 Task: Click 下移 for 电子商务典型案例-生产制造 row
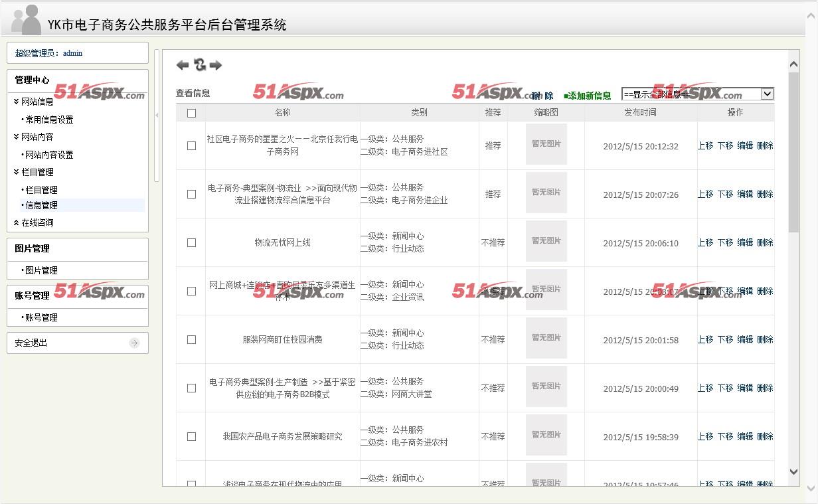click(x=725, y=388)
